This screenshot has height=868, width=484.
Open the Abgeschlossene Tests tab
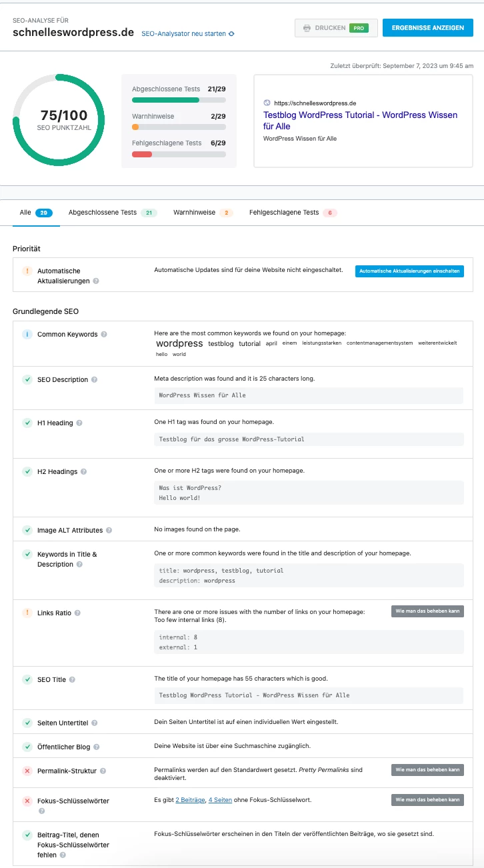click(x=112, y=213)
